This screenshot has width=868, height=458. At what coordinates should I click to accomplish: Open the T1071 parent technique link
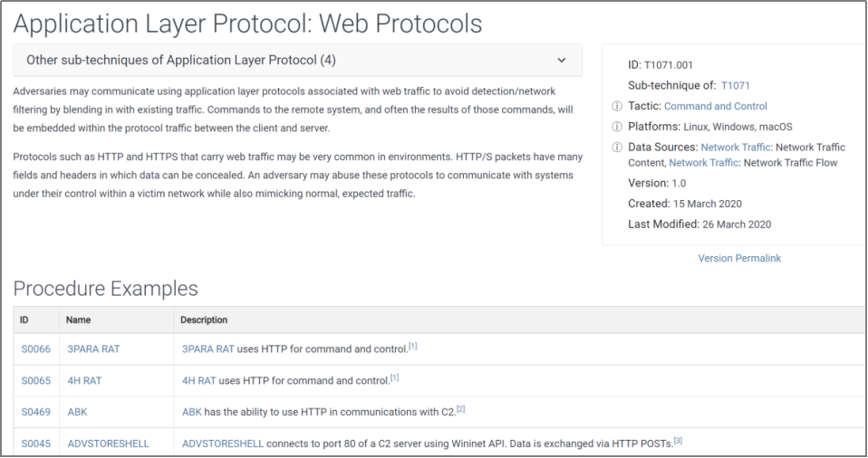coord(735,86)
